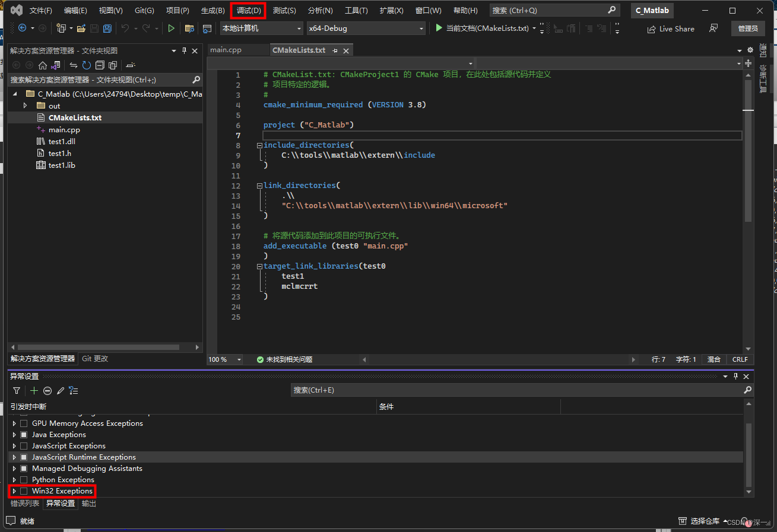Select test1.lib in Solution Explorer
This screenshot has height=532, width=777.
pos(62,165)
